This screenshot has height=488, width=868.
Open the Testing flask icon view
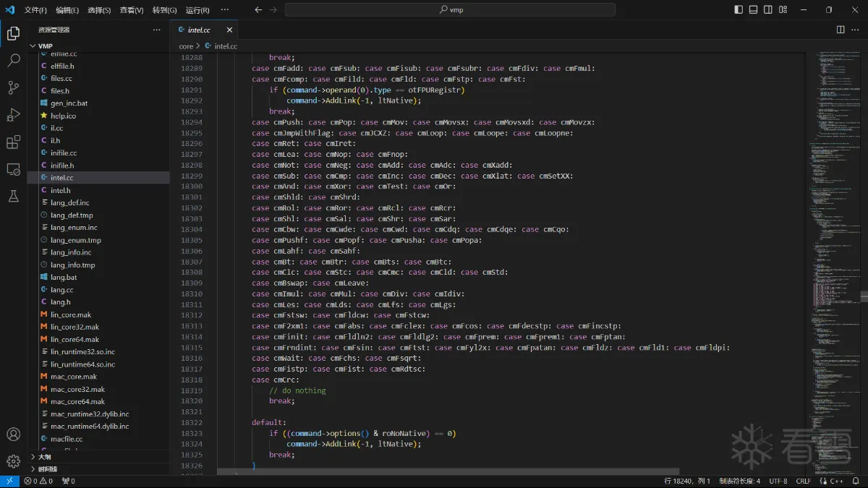tap(13, 197)
